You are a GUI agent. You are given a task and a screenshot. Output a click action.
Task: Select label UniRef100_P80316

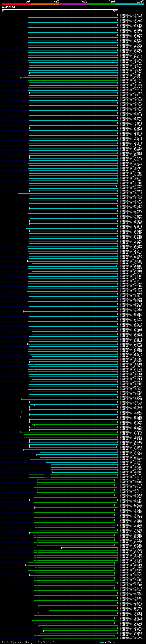coord(131,95)
